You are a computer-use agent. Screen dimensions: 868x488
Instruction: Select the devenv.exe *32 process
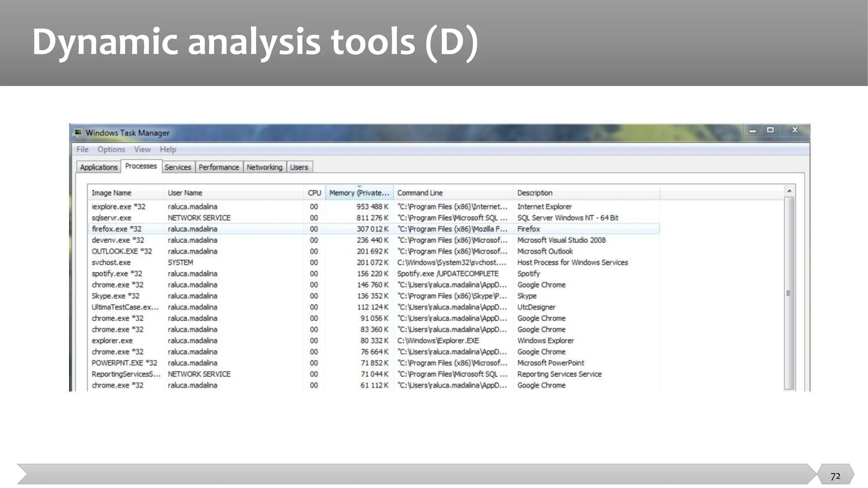click(374, 240)
